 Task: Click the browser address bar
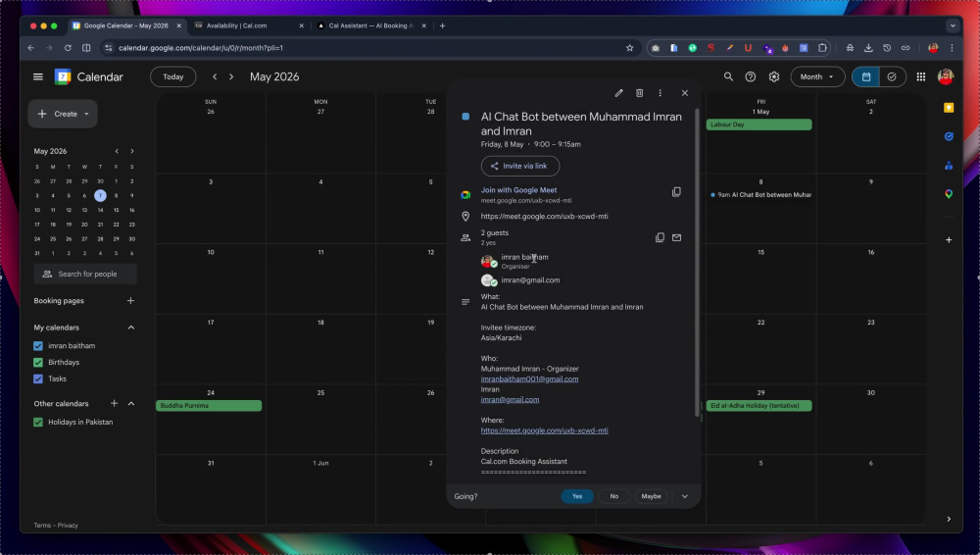click(x=370, y=47)
